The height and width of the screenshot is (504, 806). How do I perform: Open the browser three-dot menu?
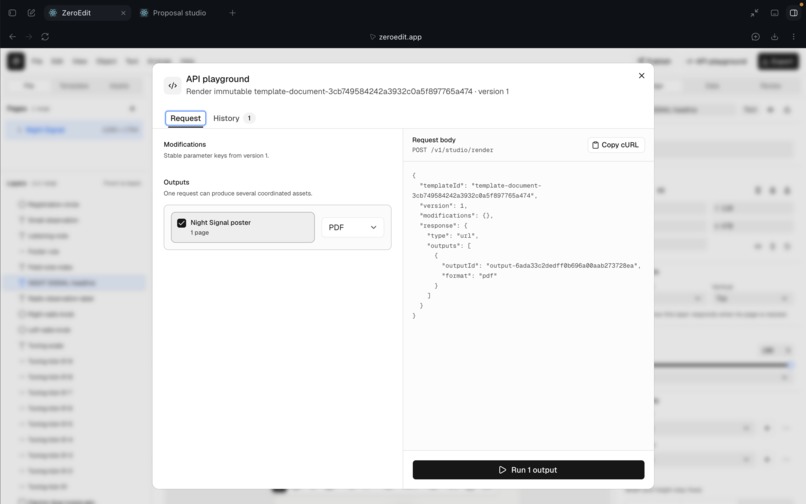click(794, 37)
